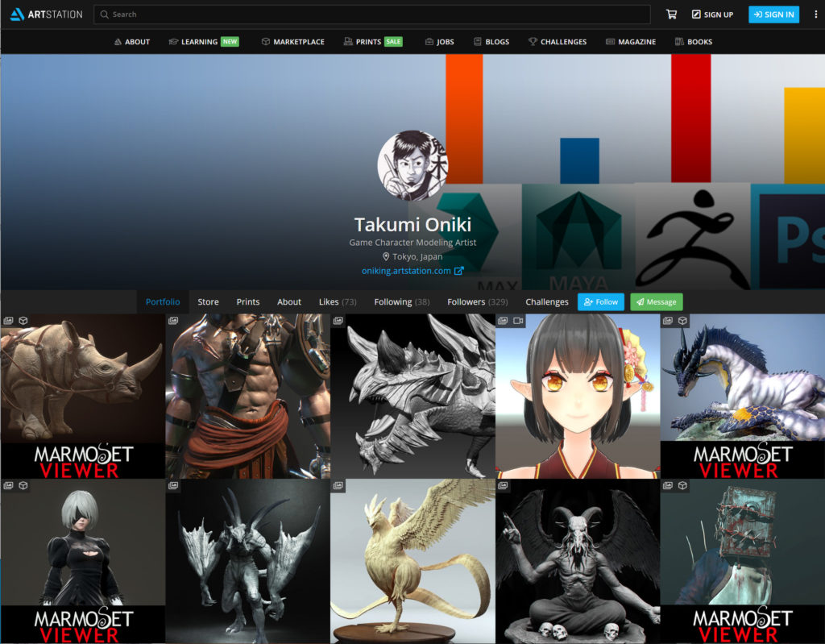Open the CHALLENGES nav item
Screen dimensions: 825x644
pos(558,42)
